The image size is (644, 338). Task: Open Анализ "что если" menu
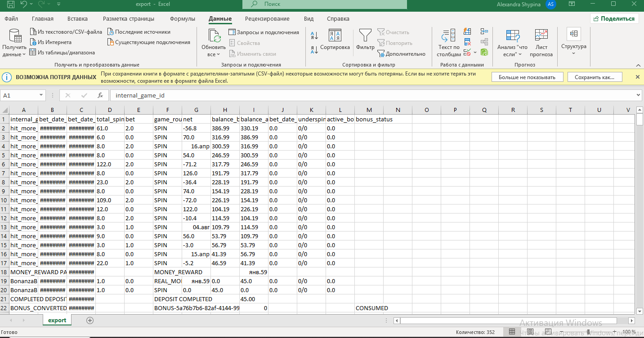click(512, 43)
